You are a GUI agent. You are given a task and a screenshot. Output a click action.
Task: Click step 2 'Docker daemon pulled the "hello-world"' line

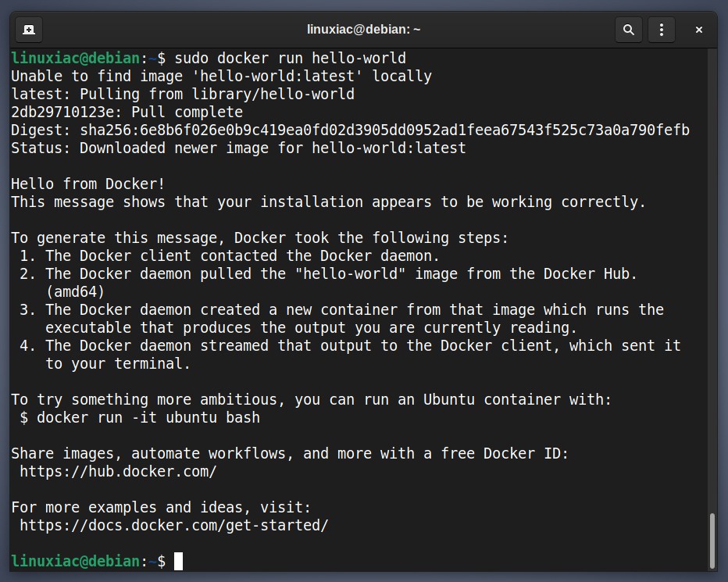coord(328,274)
